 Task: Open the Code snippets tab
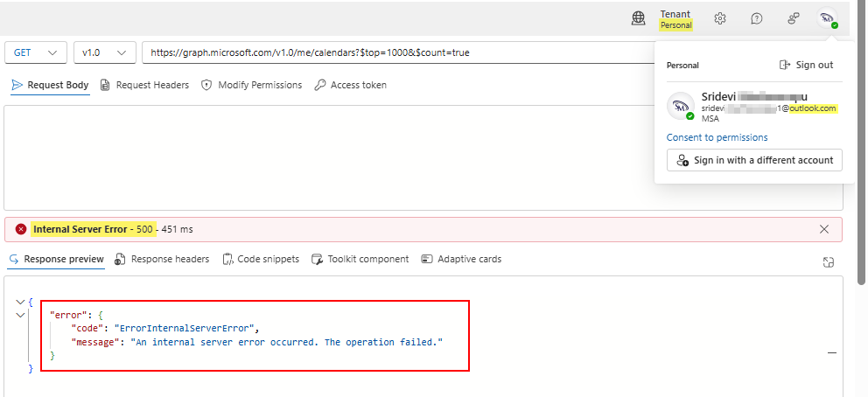[x=261, y=260]
